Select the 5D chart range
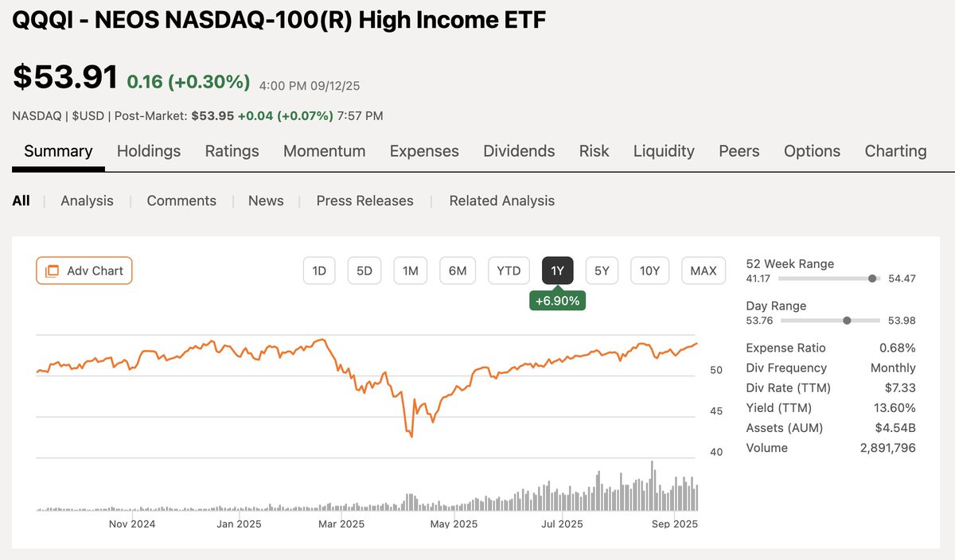 (x=364, y=270)
